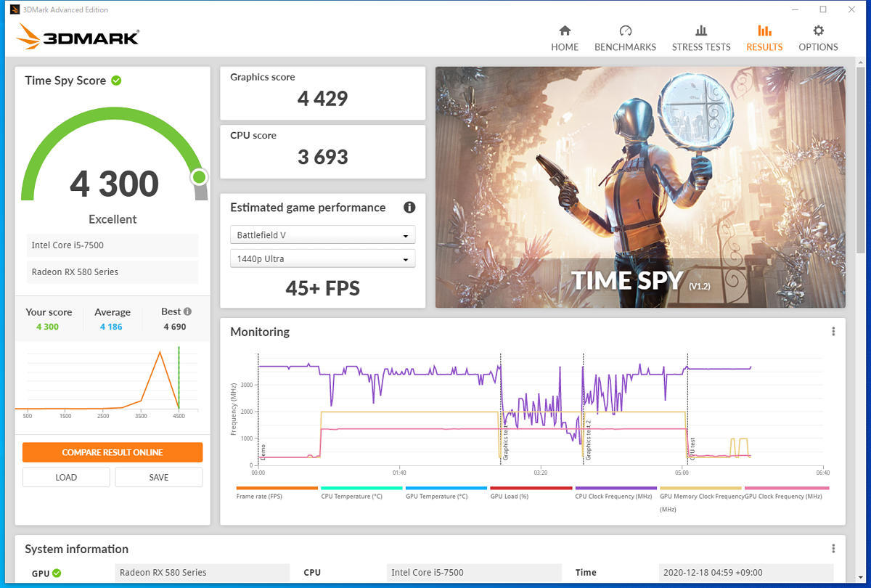This screenshot has height=588, width=871.
Task: Click the score gauge green knob
Action: click(199, 176)
